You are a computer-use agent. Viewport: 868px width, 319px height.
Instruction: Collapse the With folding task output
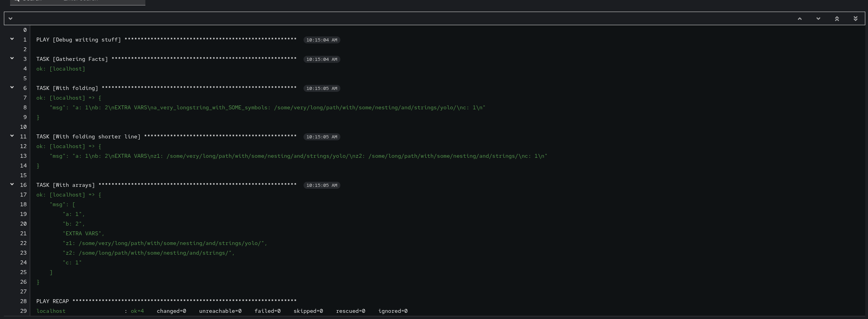[x=12, y=88]
